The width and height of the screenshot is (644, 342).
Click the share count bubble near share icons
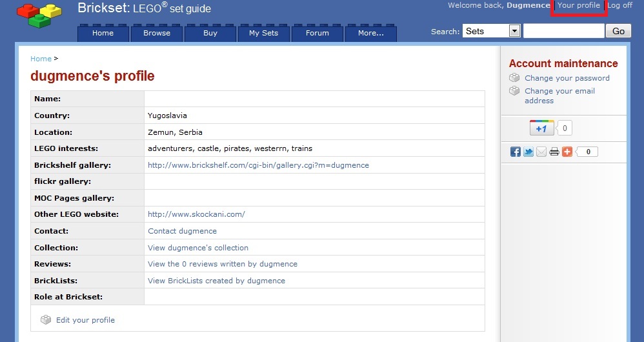click(x=587, y=152)
